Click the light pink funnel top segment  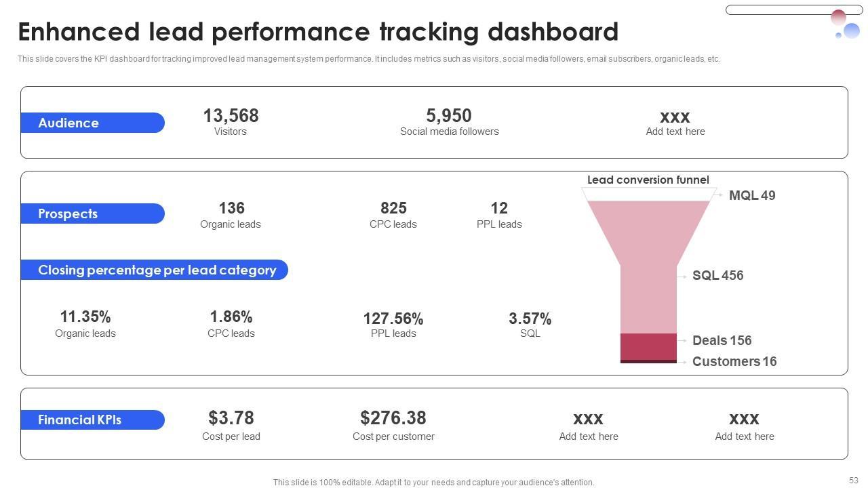point(648,230)
